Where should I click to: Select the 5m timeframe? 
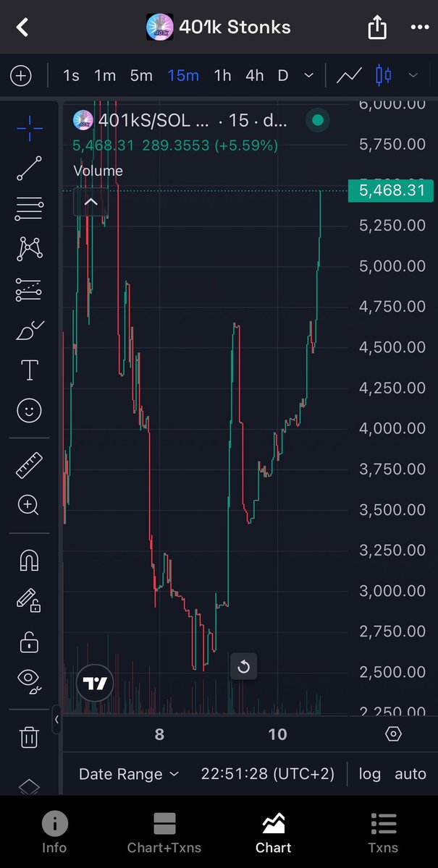pyautogui.click(x=141, y=75)
